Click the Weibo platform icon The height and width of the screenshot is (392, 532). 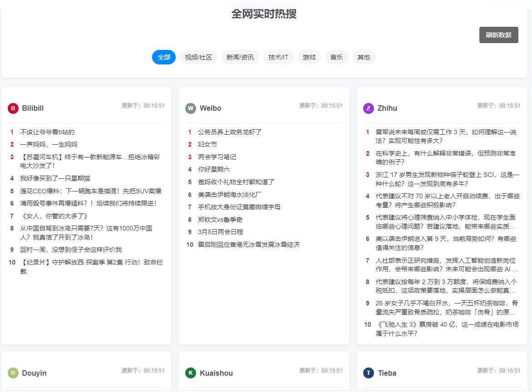[190, 108]
